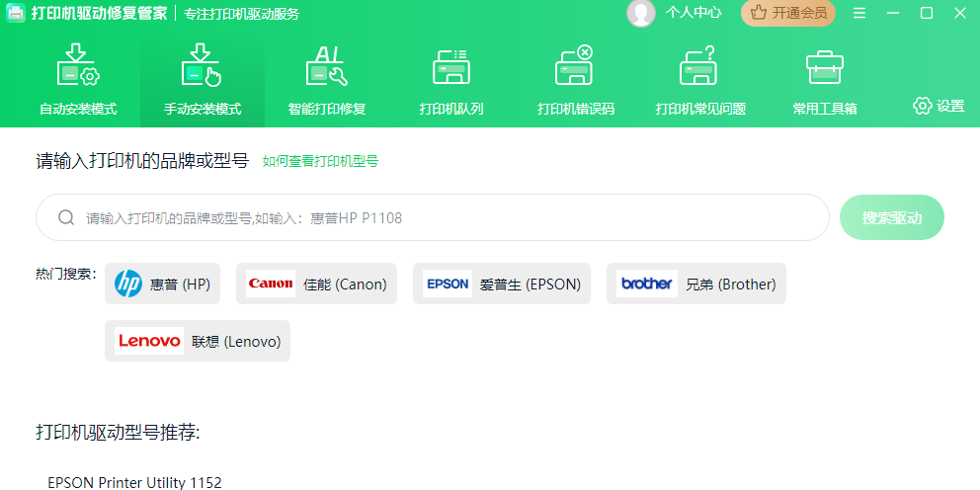The width and height of the screenshot is (980, 490).
Task: Select 手动安装模式 manual install icon
Action: 203,66
